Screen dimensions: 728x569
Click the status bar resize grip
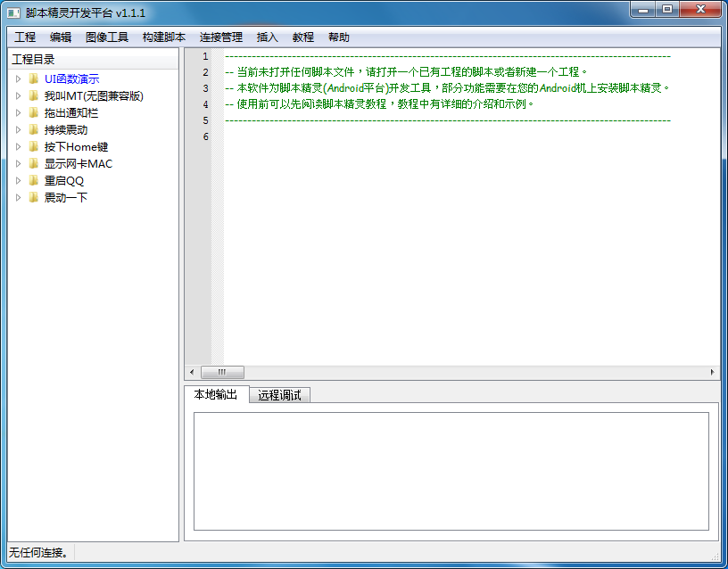pyautogui.click(x=716, y=556)
